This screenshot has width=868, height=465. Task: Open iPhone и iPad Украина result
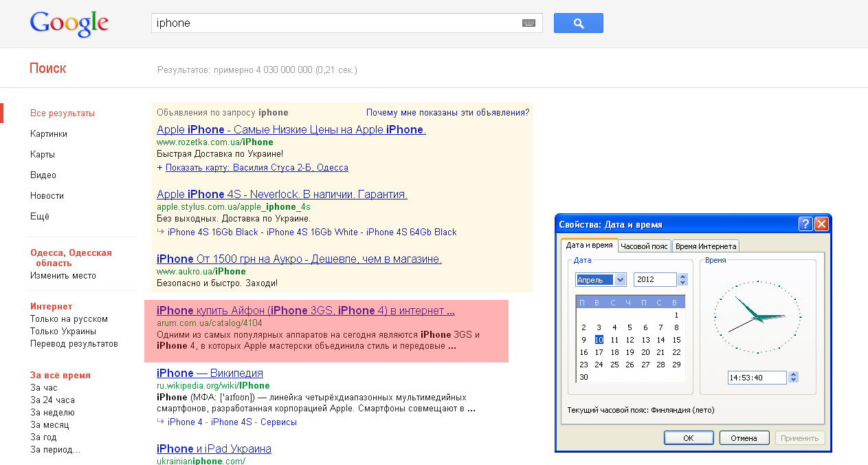coord(214,449)
